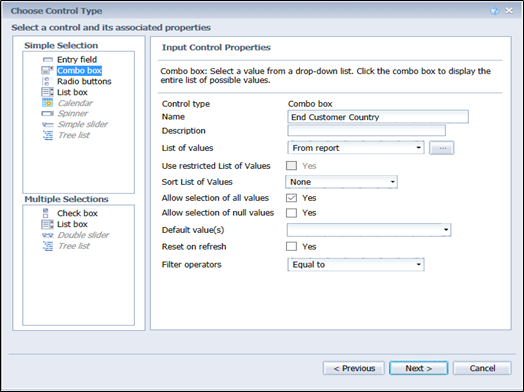Cancel the control type dialog
Viewport: 524px width, 392px height.
coord(482,368)
